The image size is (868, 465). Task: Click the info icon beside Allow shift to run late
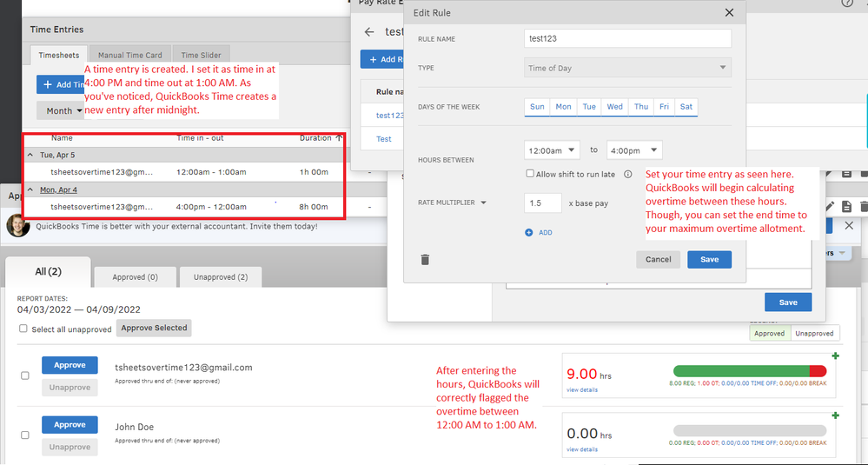pyautogui.click(x=627, y=174)
